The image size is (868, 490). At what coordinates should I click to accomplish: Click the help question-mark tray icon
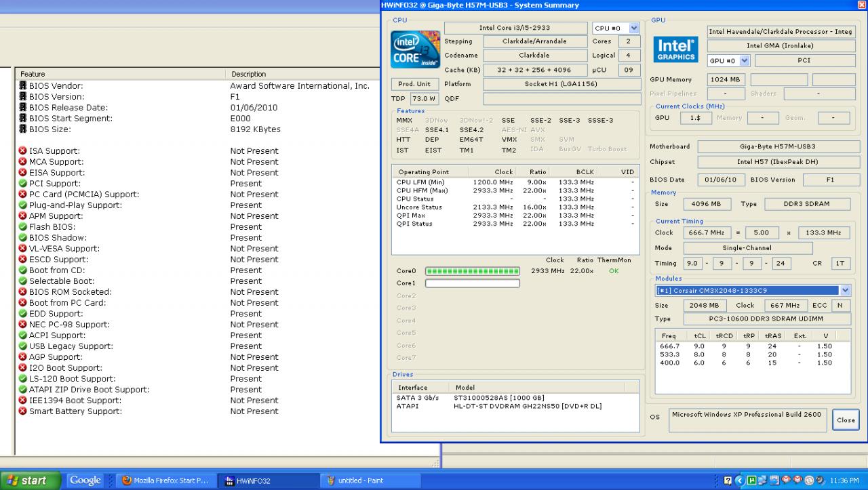[x=728, y=481]
